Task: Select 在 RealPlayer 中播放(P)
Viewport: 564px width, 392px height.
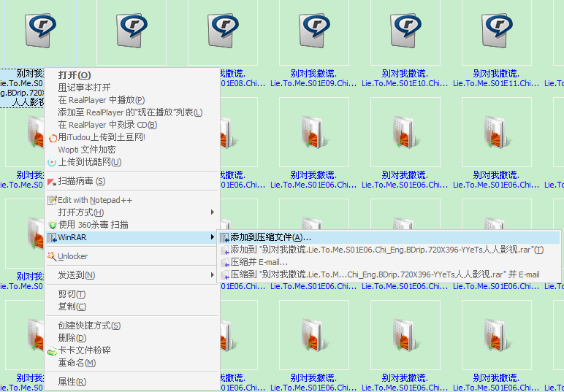Action: pyautogui.click(x=132, y=100)
